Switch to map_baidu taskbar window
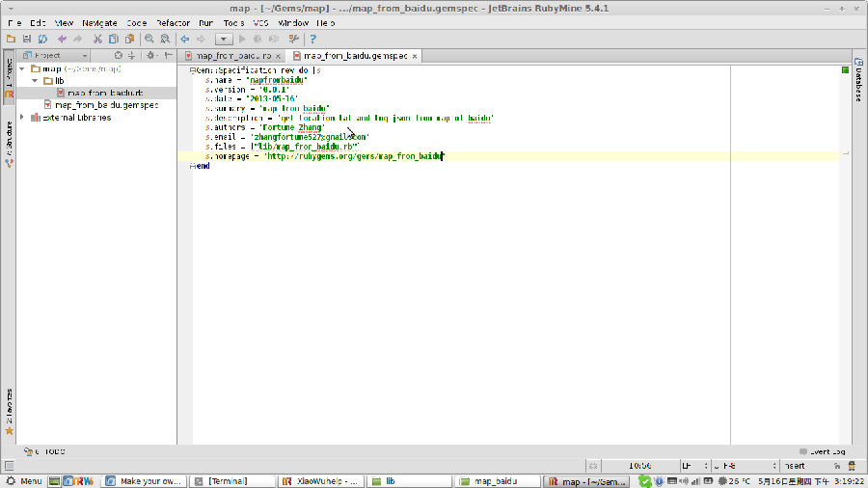This screenshot has height=488, width=868. (497, 481)
